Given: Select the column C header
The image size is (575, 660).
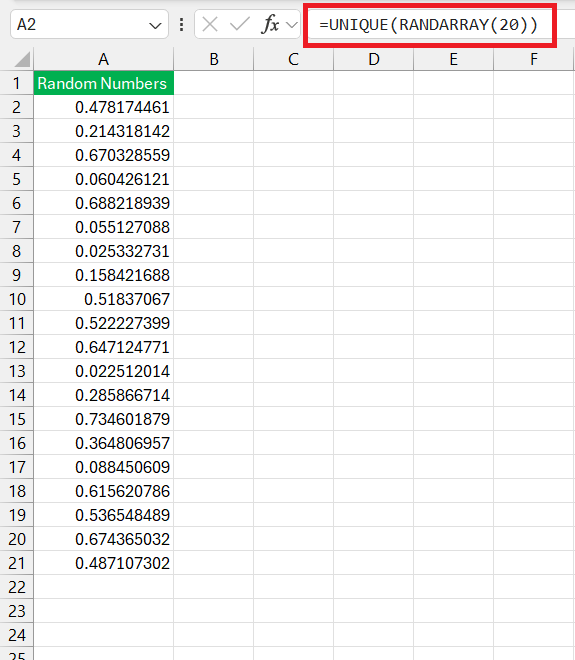Looking at the screenshot, I should (x=293, y=59).
